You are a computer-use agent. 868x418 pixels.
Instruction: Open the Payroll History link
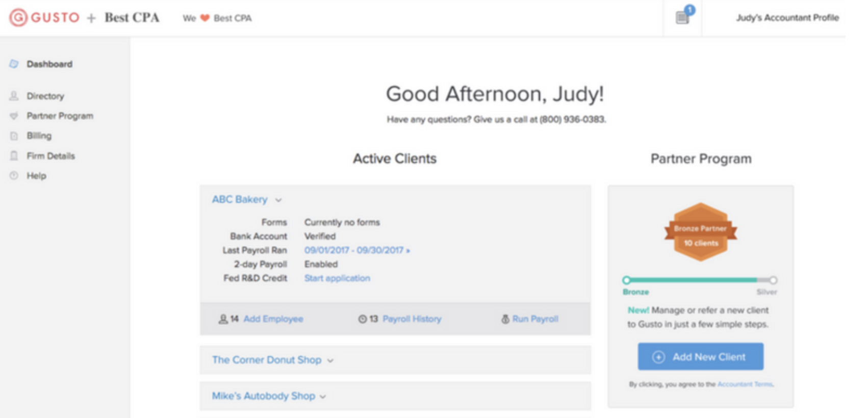[412, 319]
